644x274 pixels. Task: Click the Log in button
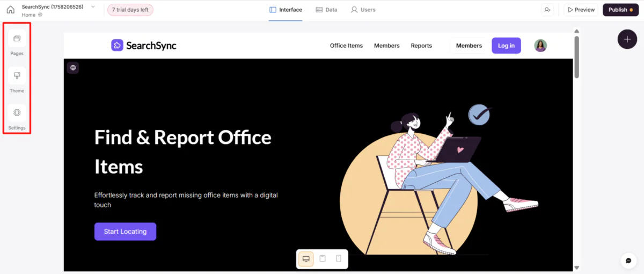pos(506,46)
